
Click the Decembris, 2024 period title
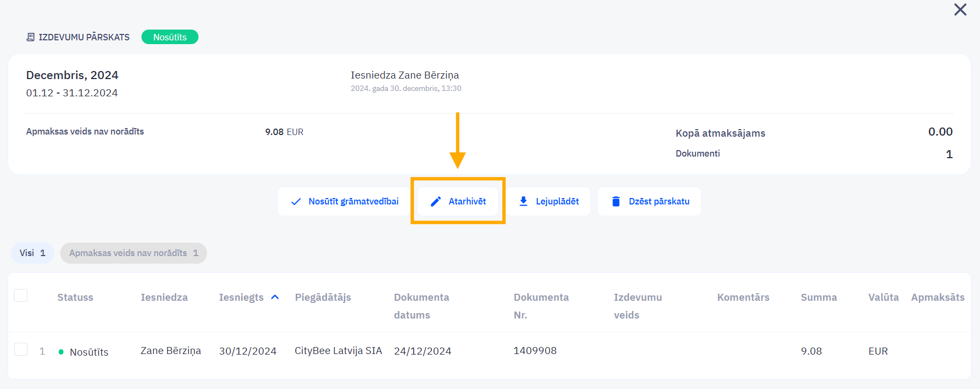(x=72, y=75)
